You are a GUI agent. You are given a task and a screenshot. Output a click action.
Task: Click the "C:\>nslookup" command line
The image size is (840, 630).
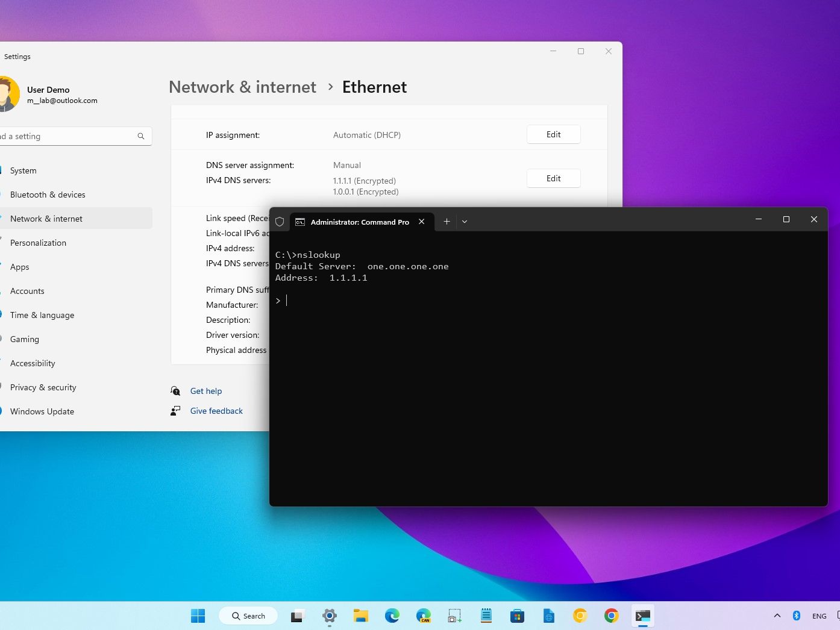coord(308,255)
